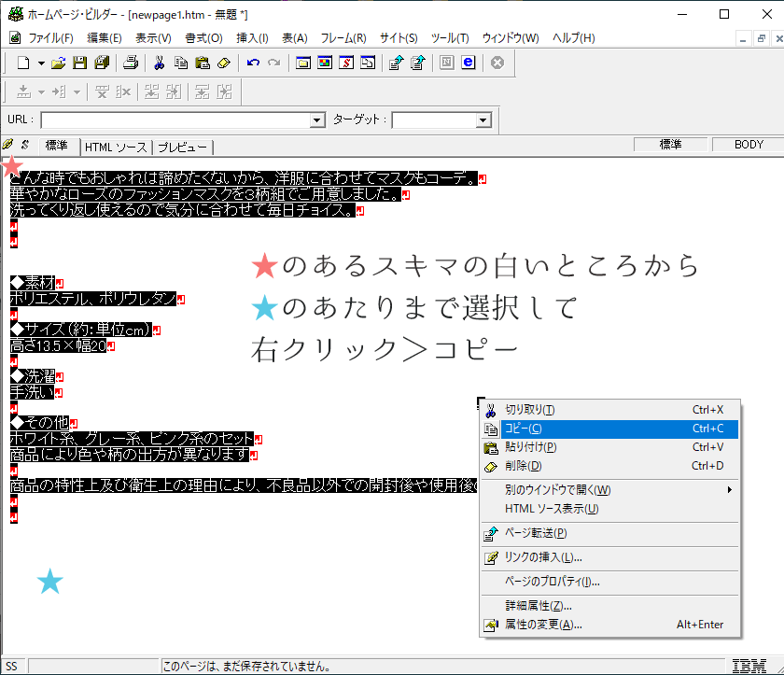Viewport: 784px width, 675px height.
Task: Choose ページのプロパティ(I)... from context menu
Action: click(553, 582)
